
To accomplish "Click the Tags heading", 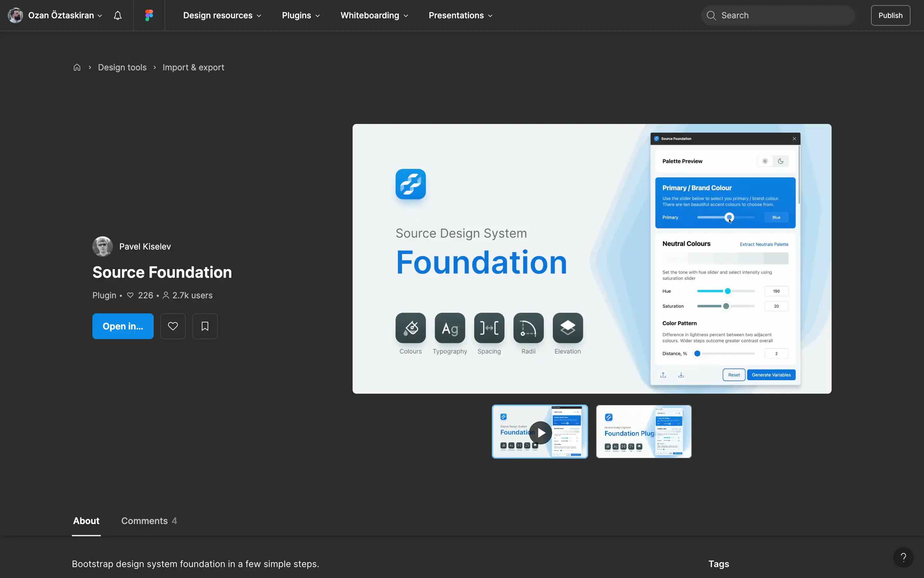I will coord(719,564).
